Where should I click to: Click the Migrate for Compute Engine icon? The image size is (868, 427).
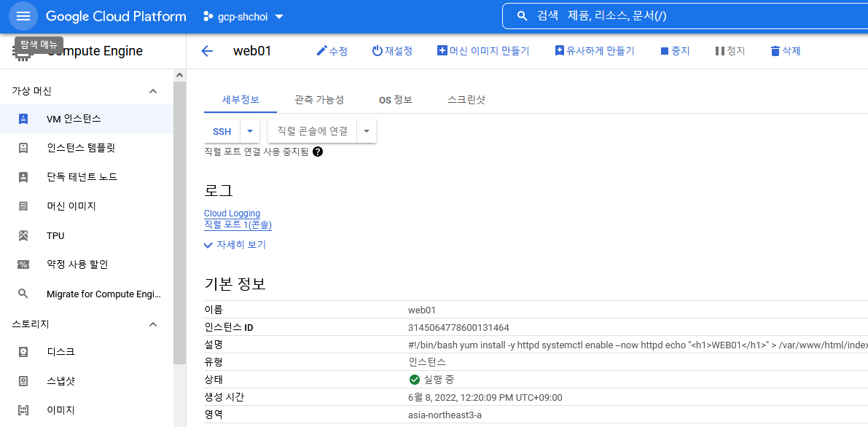(x=23, y=294)
